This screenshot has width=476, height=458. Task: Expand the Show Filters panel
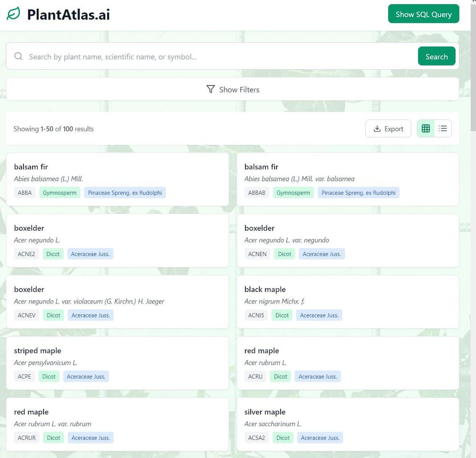(x=233, y=89)
